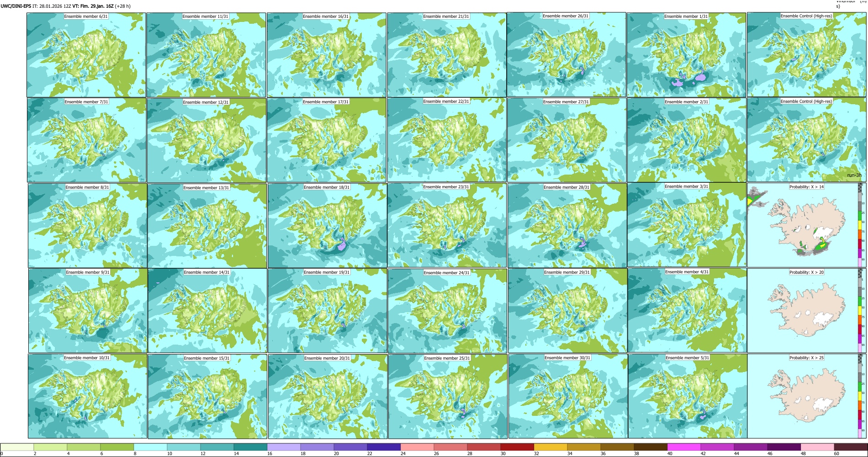The height and width of the screenshot is (457, 868).
Task: Open the Ensemble member 1/31 map
Action: (687, 55)
